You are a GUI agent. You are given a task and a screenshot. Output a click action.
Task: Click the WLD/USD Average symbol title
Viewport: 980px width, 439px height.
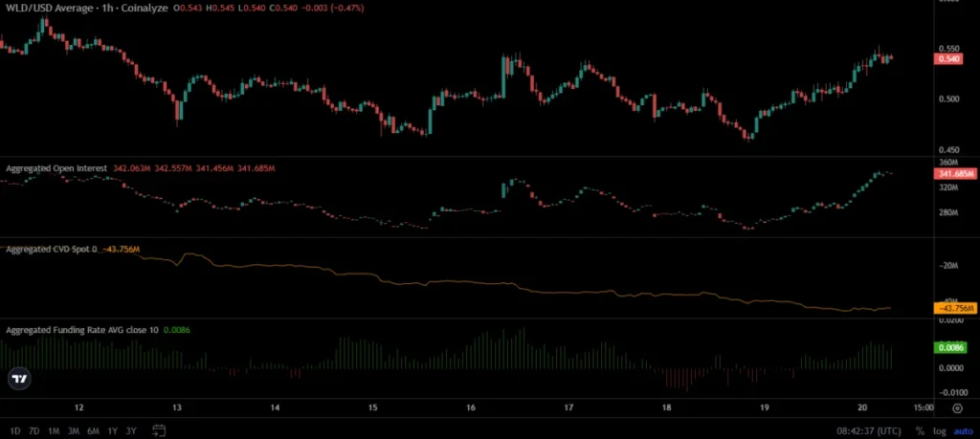tap(51, 8)
